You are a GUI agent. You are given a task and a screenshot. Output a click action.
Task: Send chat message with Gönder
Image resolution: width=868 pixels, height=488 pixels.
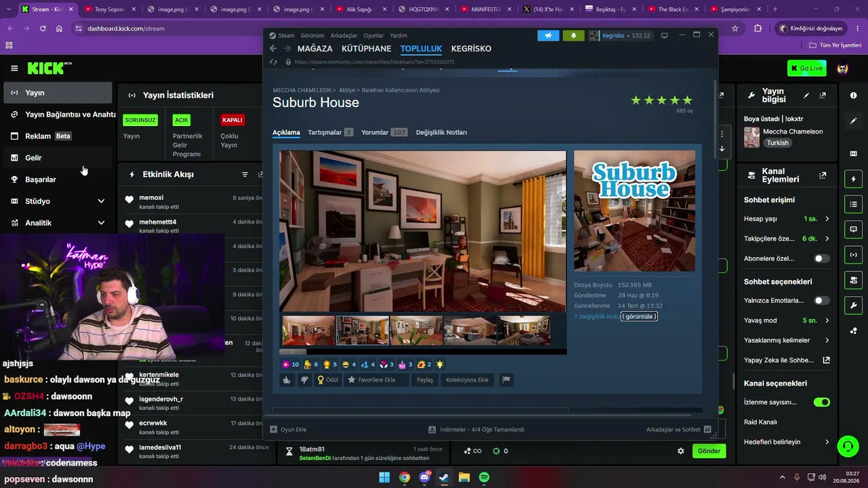[x=709, y=451]
